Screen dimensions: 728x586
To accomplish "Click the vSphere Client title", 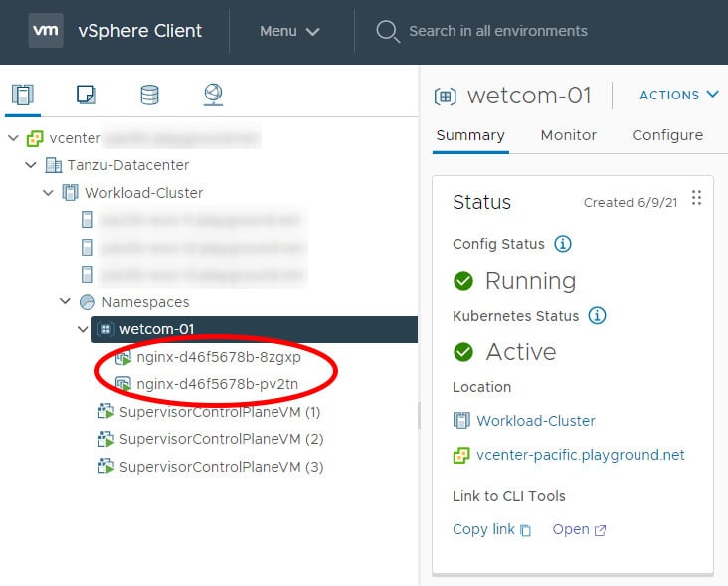I will 140,31.
